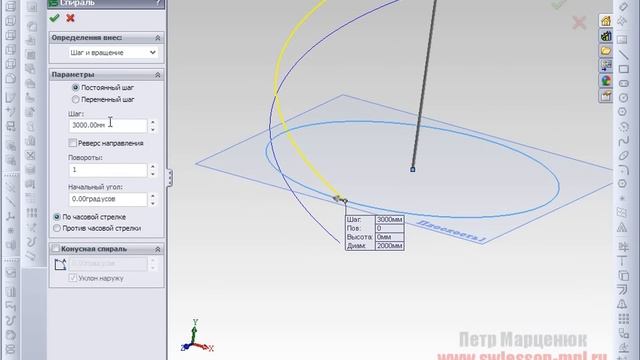Select the Против часовой стрелки option

(x=57, y=228)
